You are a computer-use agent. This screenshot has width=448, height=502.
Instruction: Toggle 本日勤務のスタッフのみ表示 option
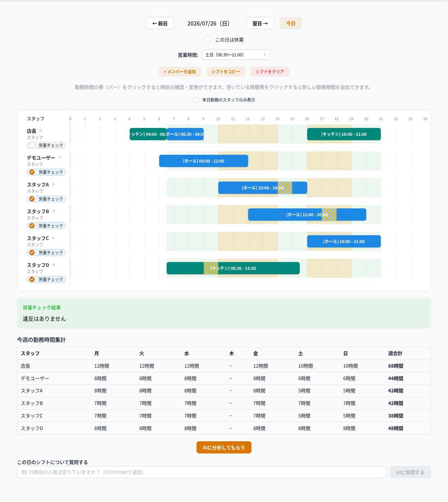pos(195,100)
